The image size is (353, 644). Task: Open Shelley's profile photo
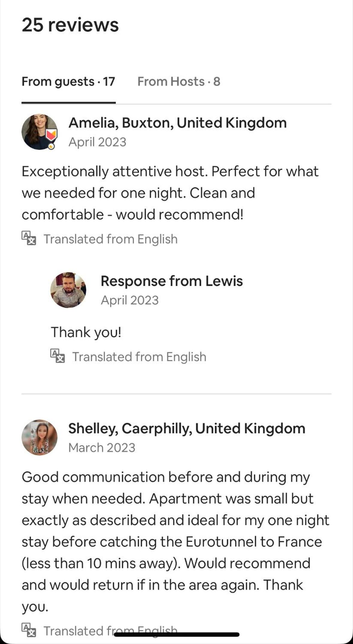point(39,437)
